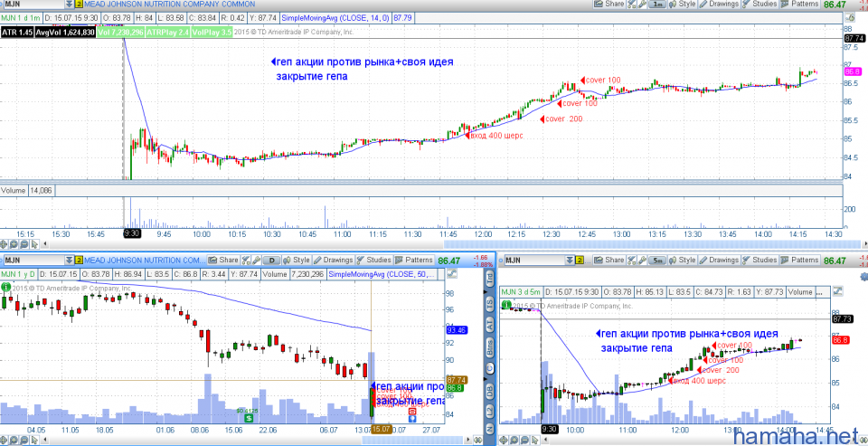
Task: Open the Trd sidebar gadget
Action: [489, 280]
